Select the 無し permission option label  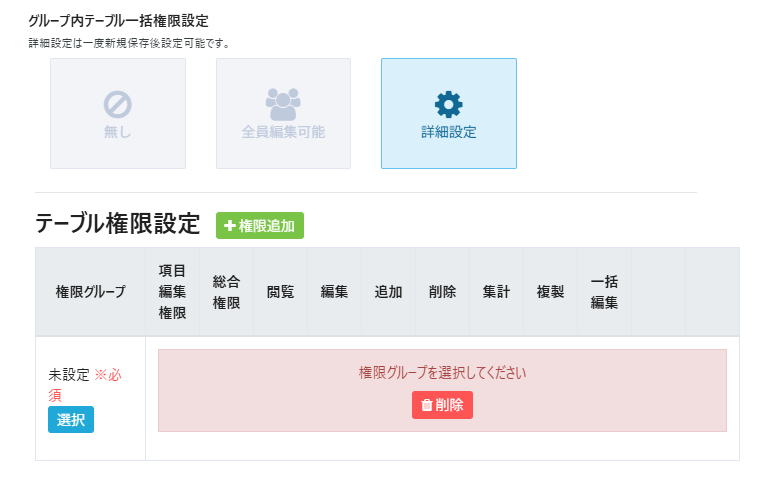pyautogui.click(x=118, y=131)
